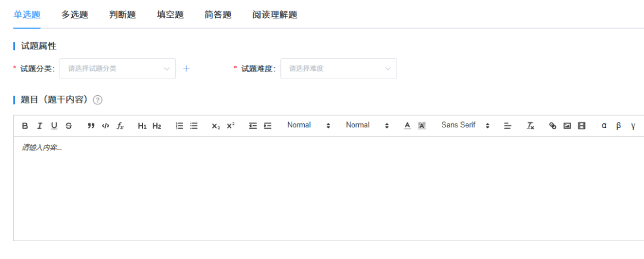Decrease indent with the outdent icon
The image size is (644, 259).
click(x=253, y=126)
